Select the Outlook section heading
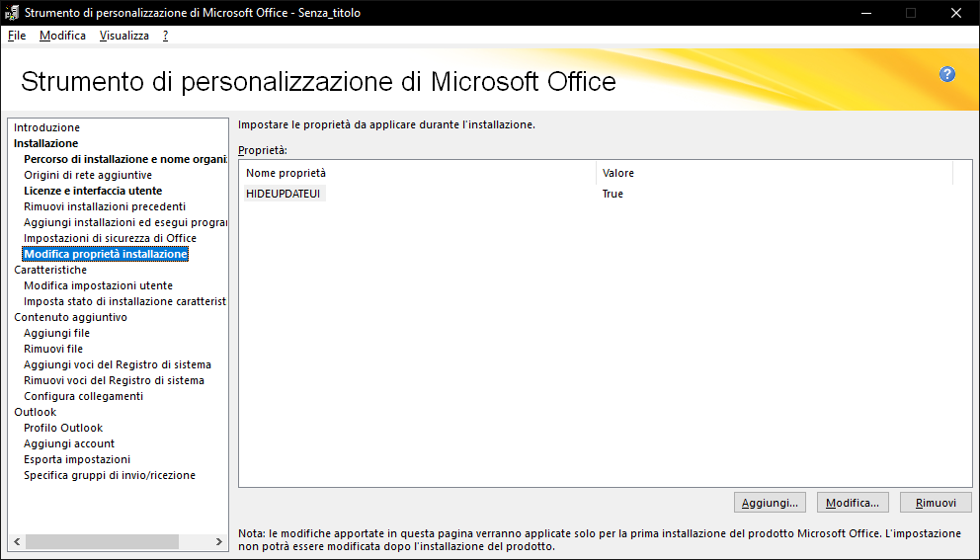The image size is (980, 560). pos(35,412)
